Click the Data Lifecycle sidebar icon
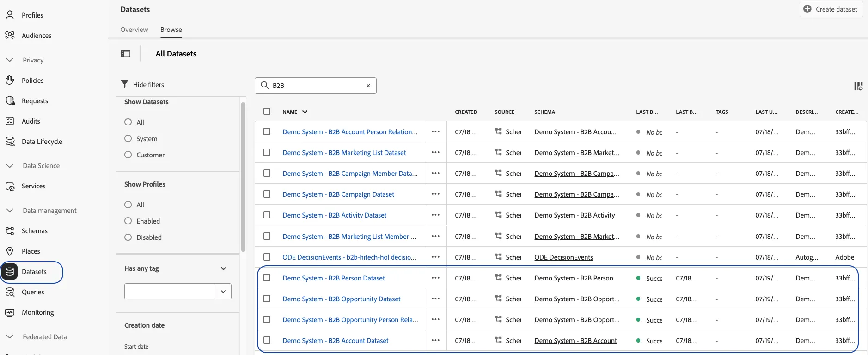 (x=10, y=142)
